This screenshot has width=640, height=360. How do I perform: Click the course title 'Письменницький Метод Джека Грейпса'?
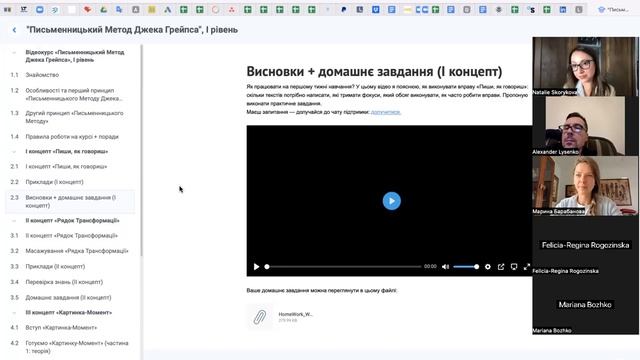point(132,30)
